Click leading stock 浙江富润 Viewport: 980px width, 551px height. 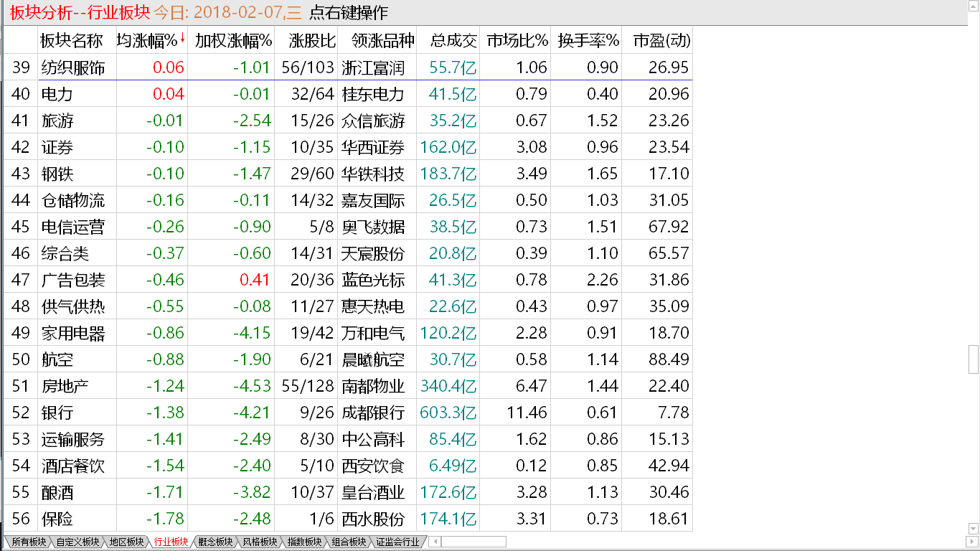[x=373, y=67]
